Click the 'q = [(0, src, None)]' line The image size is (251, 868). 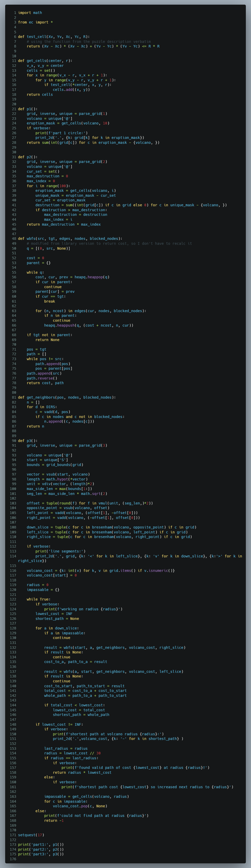48,248
